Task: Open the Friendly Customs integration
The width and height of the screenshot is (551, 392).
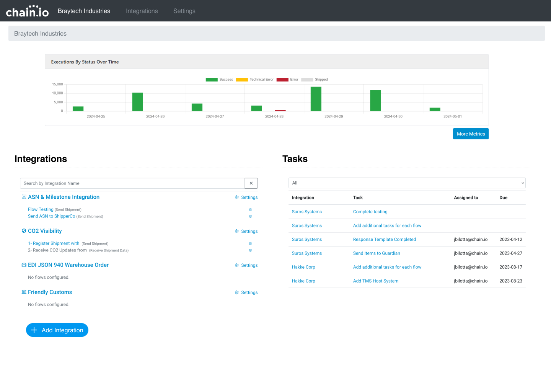Action: pyautogui.click(x=50, y=292)
